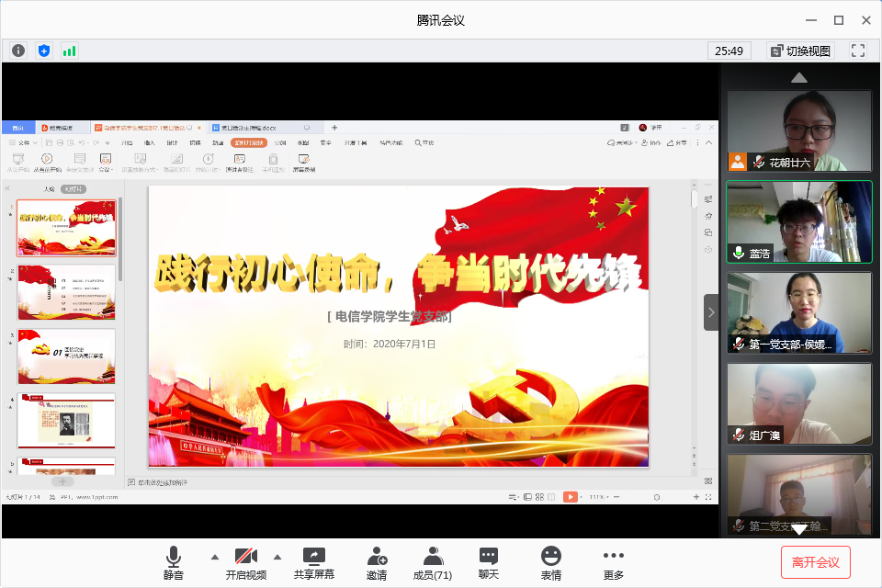Select 花朝廿六 participant video tile
The width and height of the screenshot is (882, 588).
click(798, 130)
